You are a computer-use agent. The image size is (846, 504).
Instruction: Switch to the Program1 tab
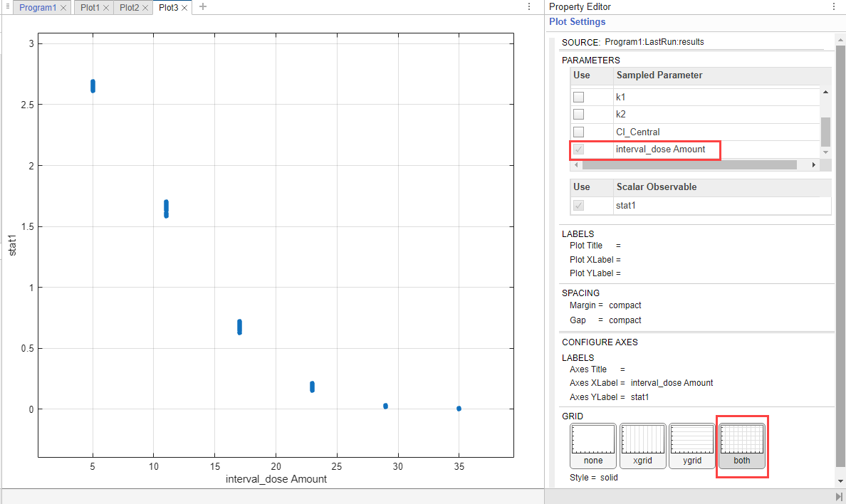point(38,8)
